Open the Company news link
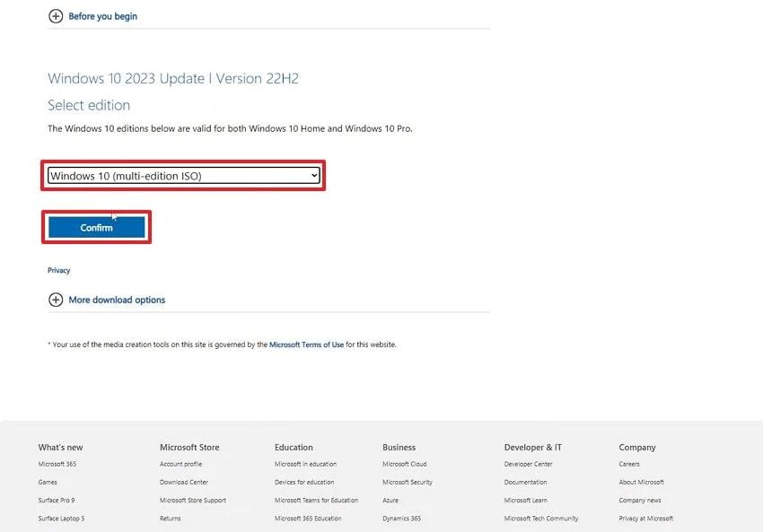763x532 pixels. pyautogui.click(x=640, y=500)
